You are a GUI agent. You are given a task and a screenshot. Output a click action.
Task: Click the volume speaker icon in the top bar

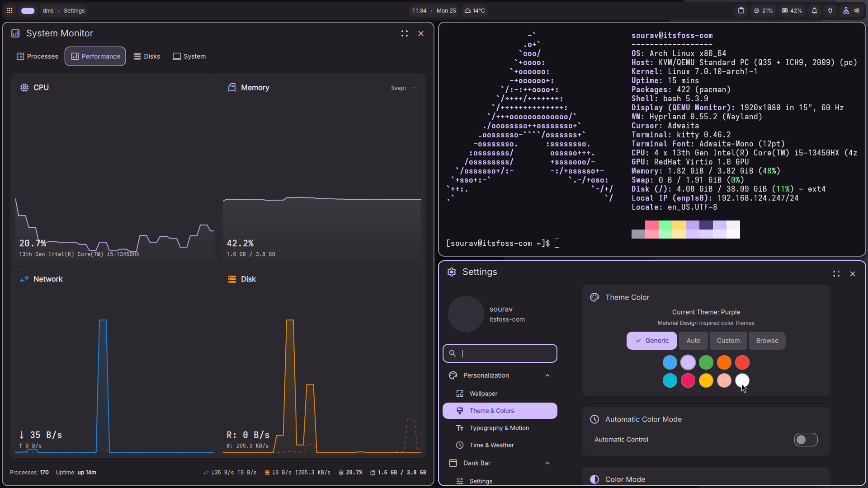pos(857,10)
